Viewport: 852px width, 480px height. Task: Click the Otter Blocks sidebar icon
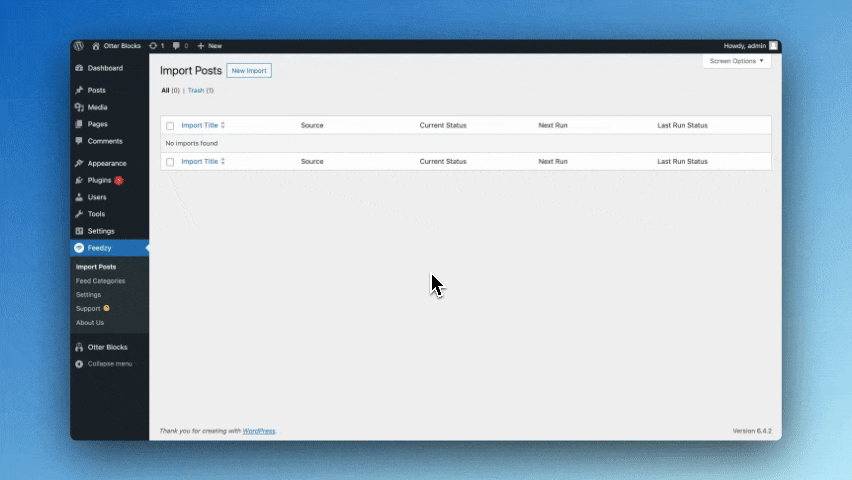(x=79, y=347)
